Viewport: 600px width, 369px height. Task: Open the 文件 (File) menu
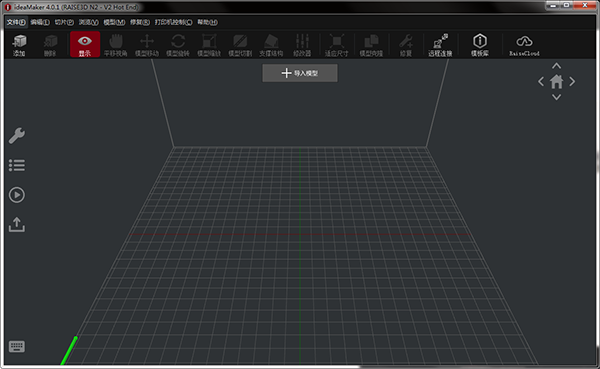click(x=16, y=22)
